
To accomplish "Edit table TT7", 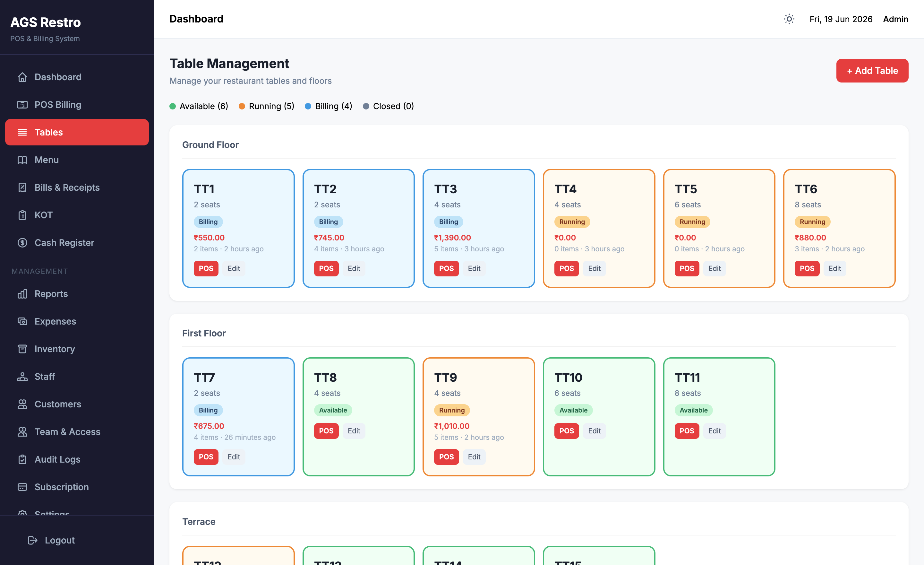I will (x=234, y=457).
